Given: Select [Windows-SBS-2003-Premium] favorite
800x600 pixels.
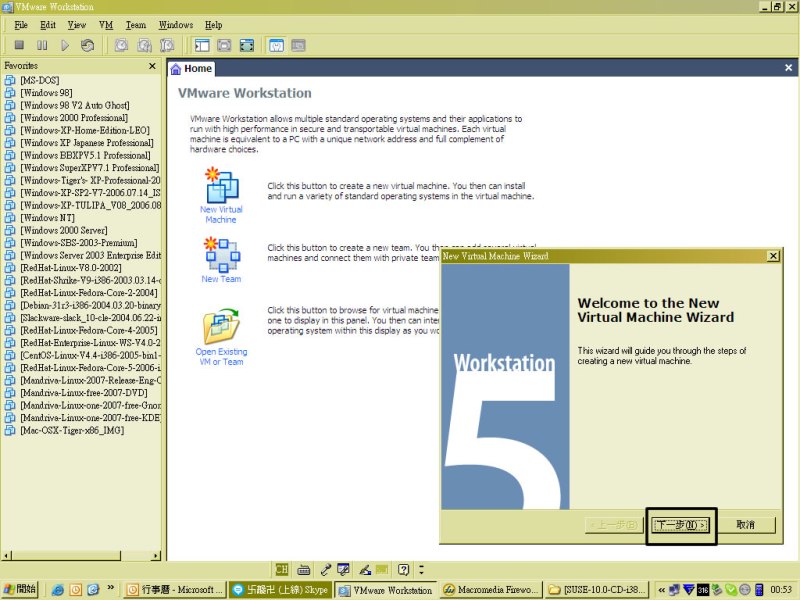Looking at the screenshot, I should (79, 243).
